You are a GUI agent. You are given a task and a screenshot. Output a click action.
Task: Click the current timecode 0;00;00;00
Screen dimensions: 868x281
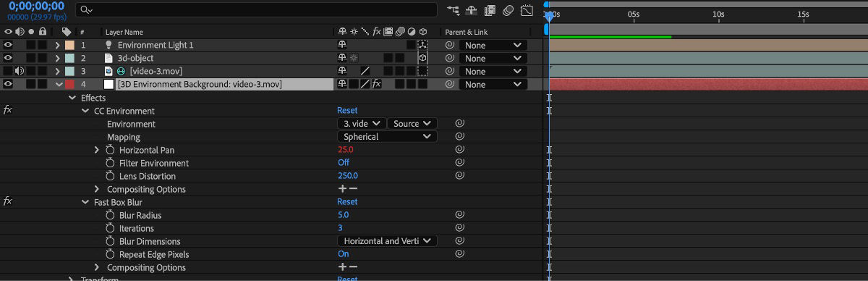coord(36,7)
